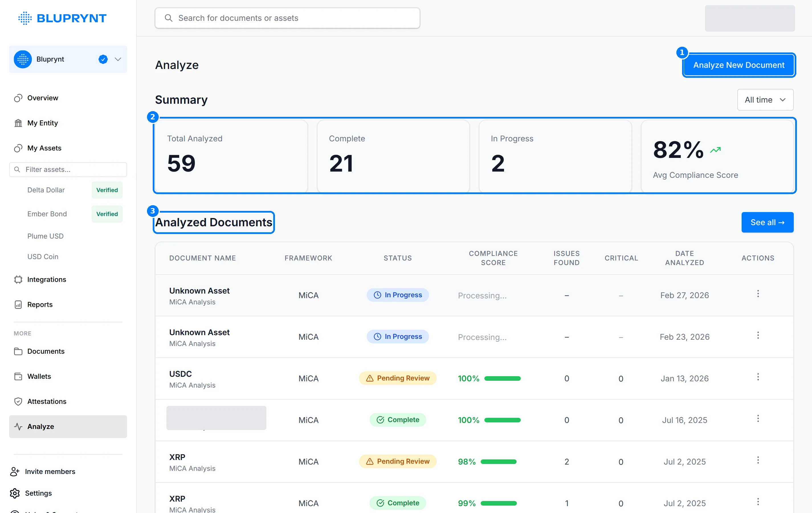Open My Assets section
This screenshot has height=513, width=812.
(44, 148)
